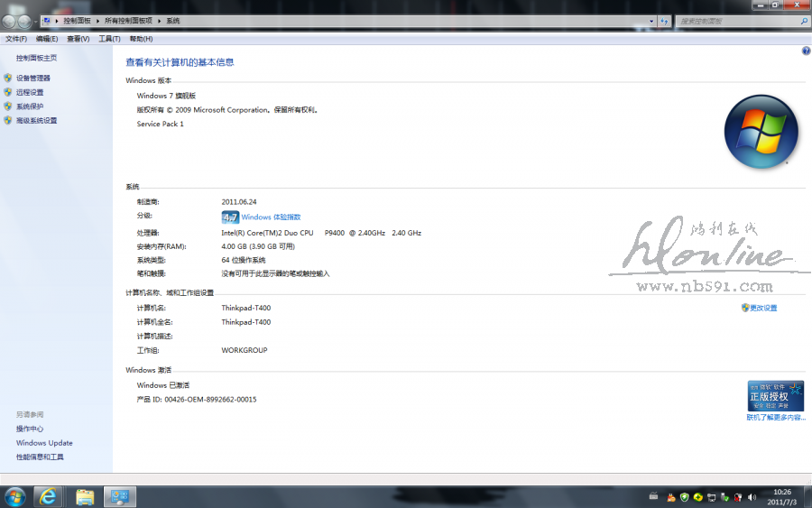
Task: Click the Windows Start orb
Action: (x=14, y=496)
